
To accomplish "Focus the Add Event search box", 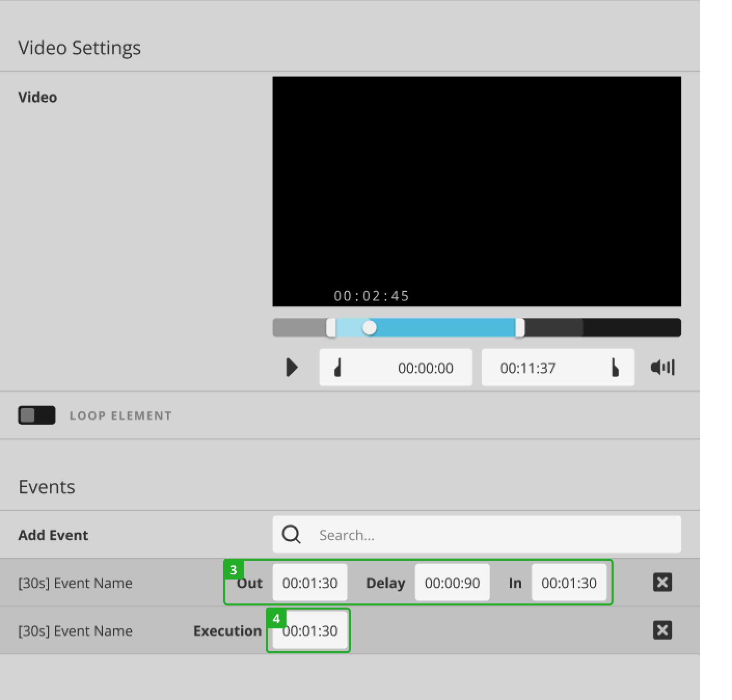I will 493,535.
